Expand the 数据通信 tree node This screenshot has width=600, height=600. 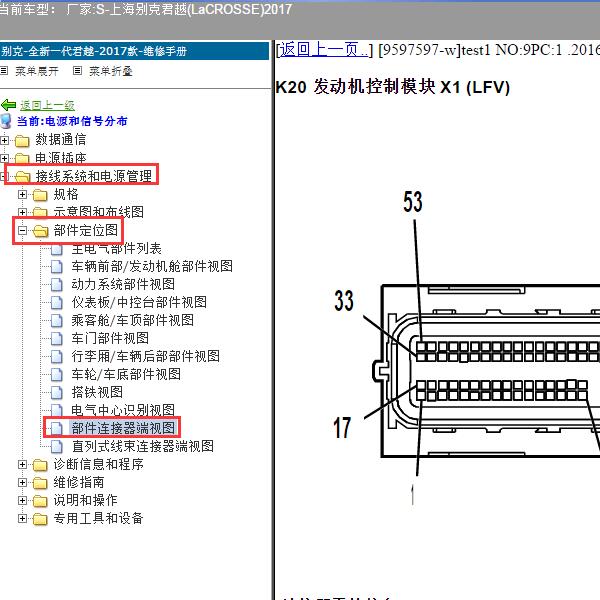(x=4, y=140)
